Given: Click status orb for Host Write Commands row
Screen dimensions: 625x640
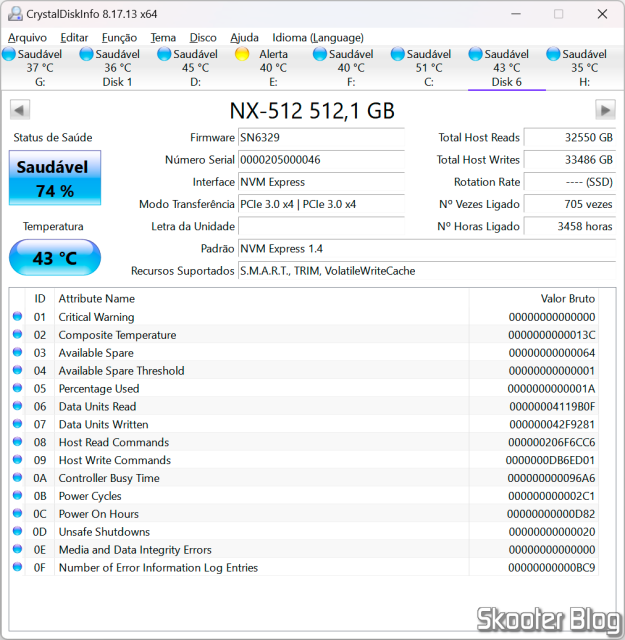Looking at the screenshot, I should click(17, 460).
